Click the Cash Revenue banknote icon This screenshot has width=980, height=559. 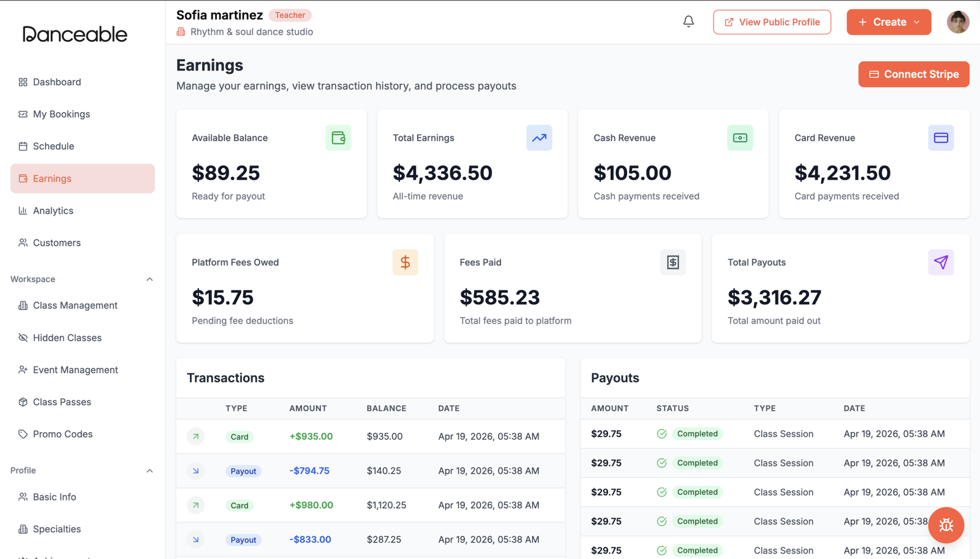pyautogui.click(x=740, y=138)
